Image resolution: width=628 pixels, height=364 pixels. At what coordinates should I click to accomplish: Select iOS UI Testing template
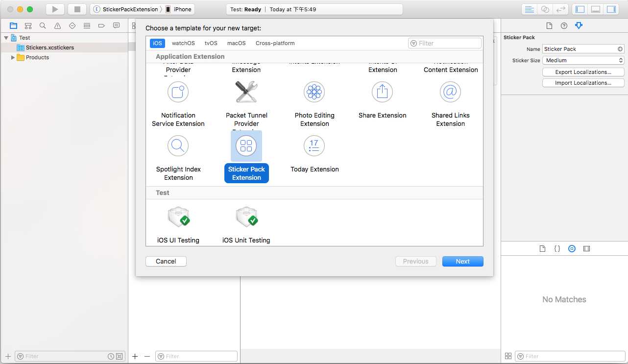pyautogui.click(x=178, y=224)
